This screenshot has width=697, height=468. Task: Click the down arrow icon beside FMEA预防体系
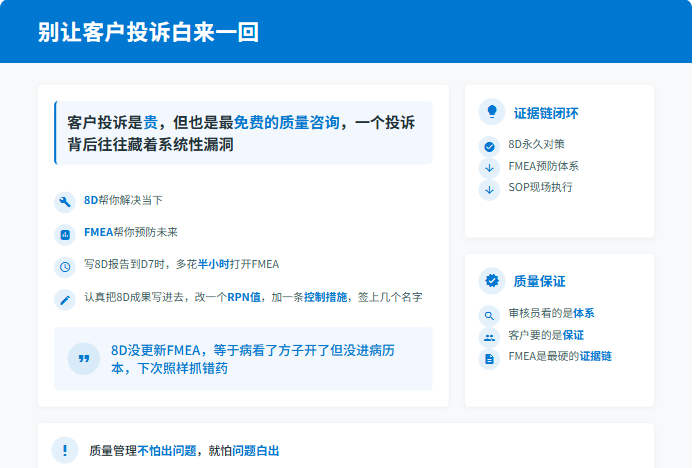pyautogui.click(x=489, y=168)
